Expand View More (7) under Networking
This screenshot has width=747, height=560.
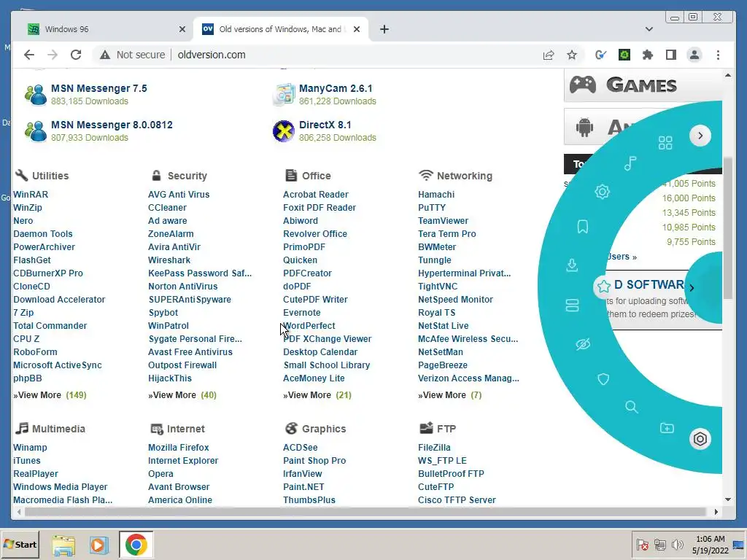coord(449,394)
